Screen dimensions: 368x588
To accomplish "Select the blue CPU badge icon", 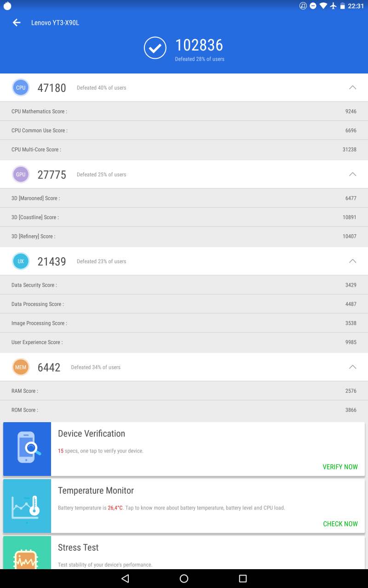I will pos(21,88).
